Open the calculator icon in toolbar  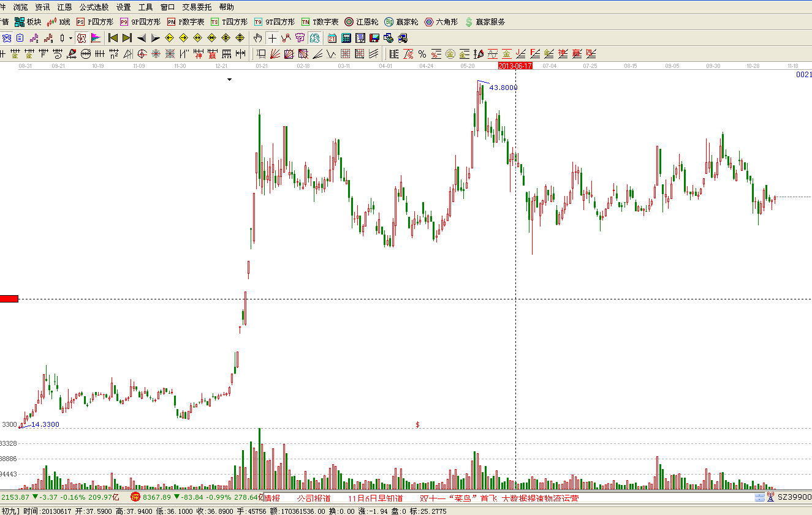[346, 38]
